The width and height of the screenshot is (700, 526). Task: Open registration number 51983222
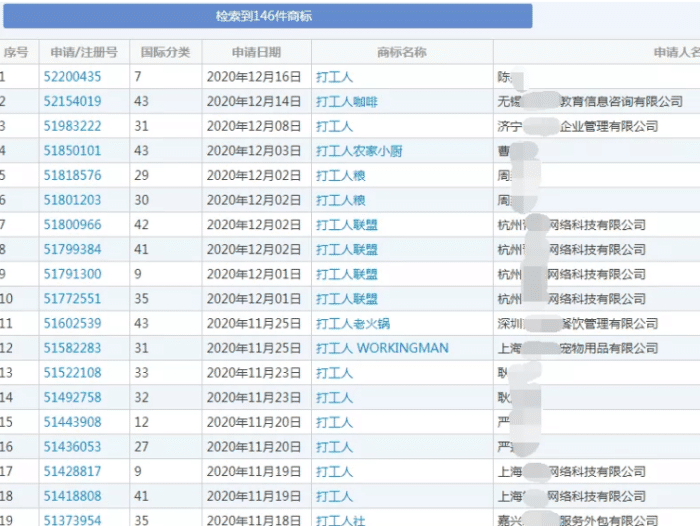coord(72,126)
